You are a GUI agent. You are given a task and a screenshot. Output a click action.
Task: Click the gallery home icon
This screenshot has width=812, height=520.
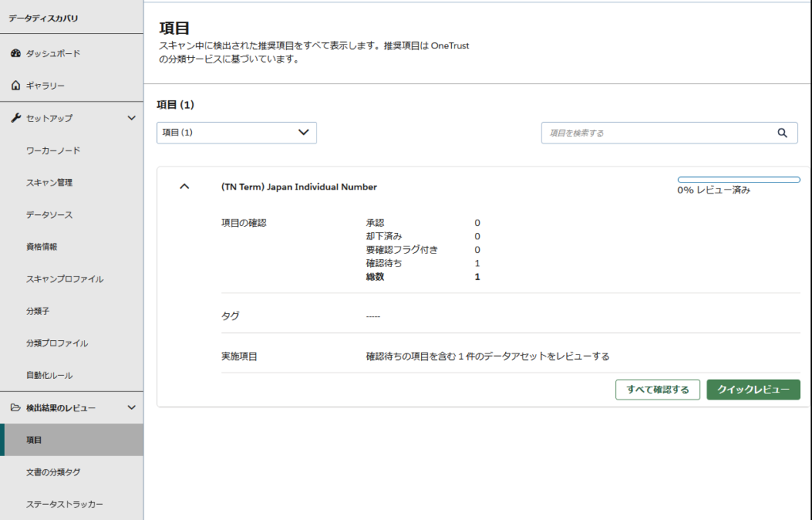[x=15, y=86]
